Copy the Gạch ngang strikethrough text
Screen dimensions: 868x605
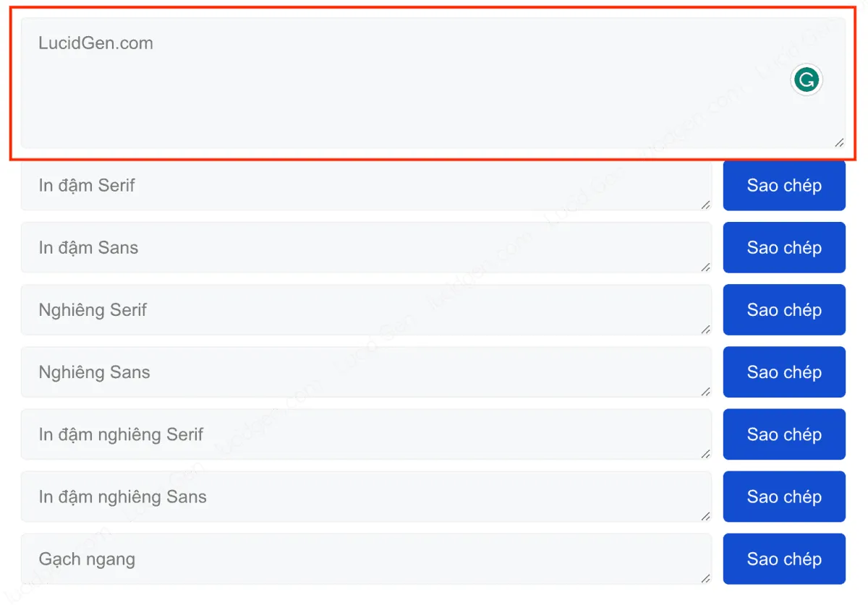point(784,559)
